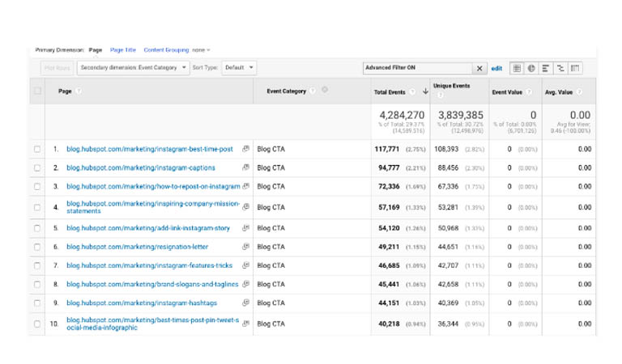Open inspiring-company-mission-statements external link icon
The height and width of the screenshot is (364, 622).
pyautogui.click(x=246, y=206)
